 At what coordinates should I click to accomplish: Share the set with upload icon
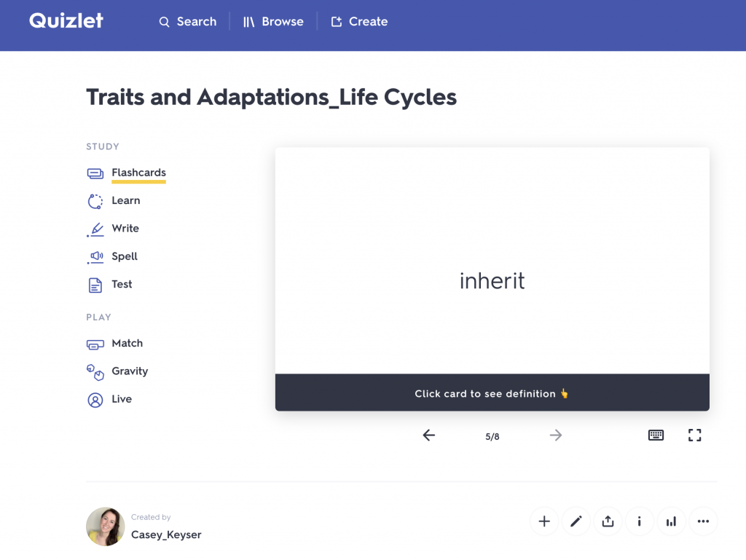(608, 521)
